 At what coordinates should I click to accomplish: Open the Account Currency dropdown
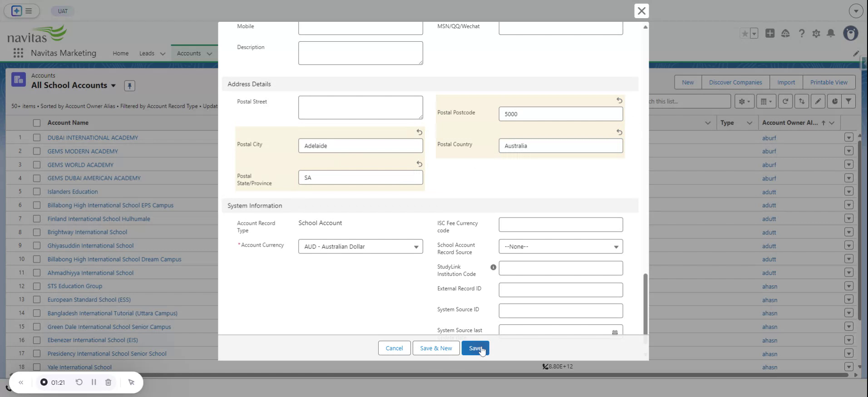pos(360,247)
